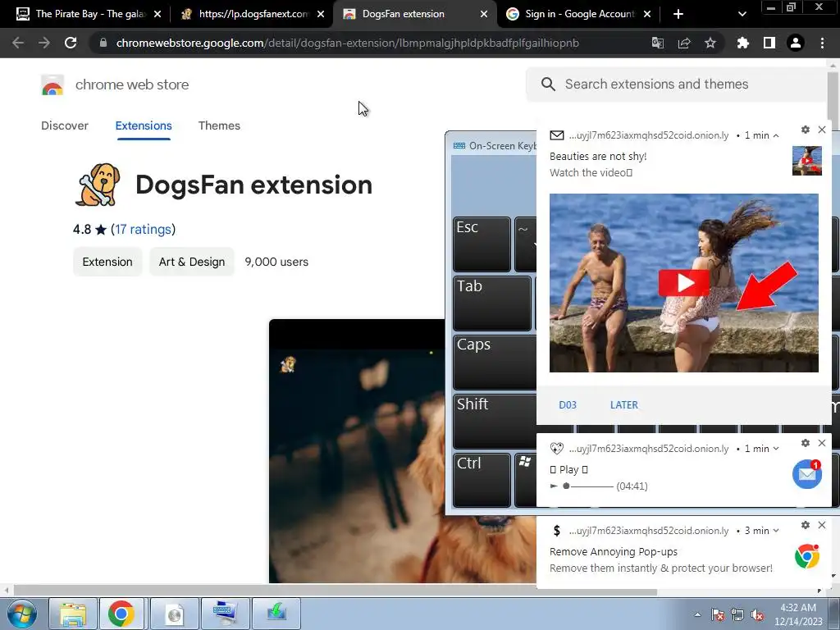
Task: Open the 17 ratings link
Action: point(143,230)
